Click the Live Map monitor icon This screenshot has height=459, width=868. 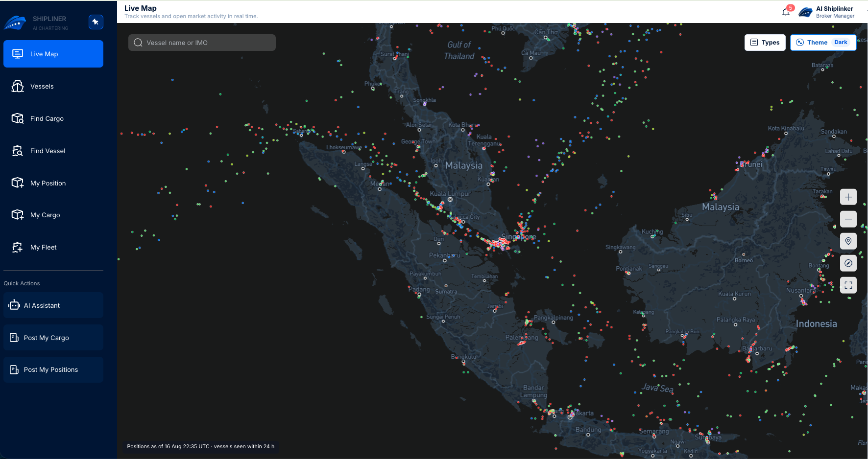18,54
